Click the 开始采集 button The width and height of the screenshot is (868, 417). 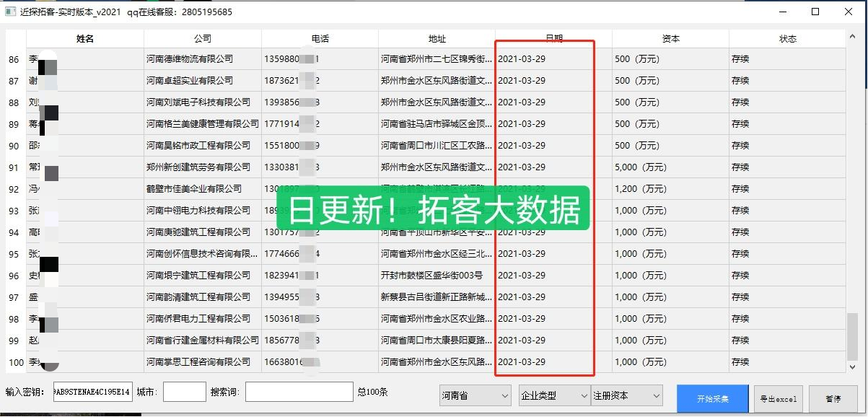712,399
